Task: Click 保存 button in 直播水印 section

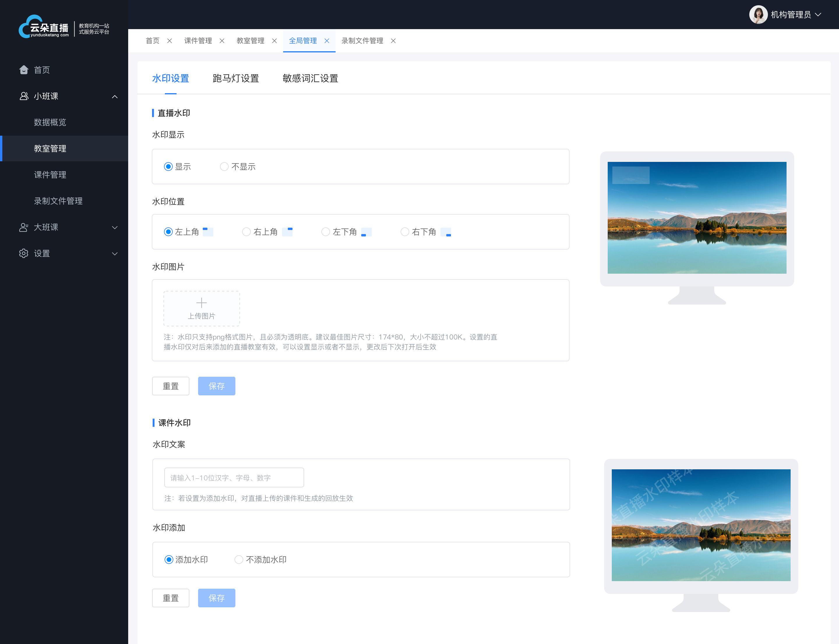Action: tap(216, 385)
